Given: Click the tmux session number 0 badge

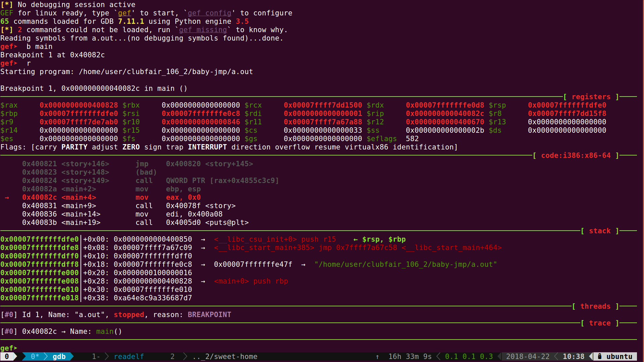Looking at the screenshot, I should coord(7,356).
